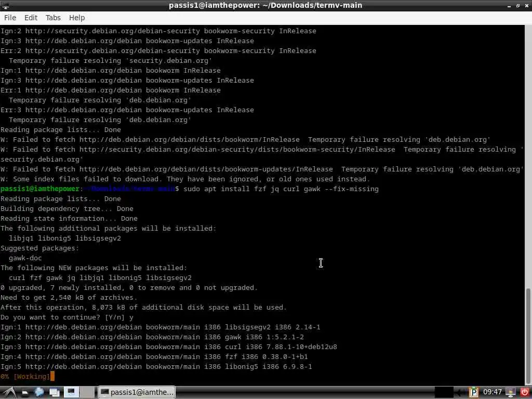
Task: Click the 'After this operation, 8,073 kB' line
Action: coord(143,308)
